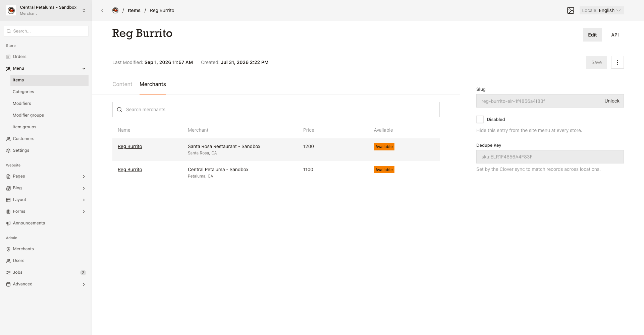Expand the Blog section chevron
This screenshot has height=335, width=644.
pos(84,188)
